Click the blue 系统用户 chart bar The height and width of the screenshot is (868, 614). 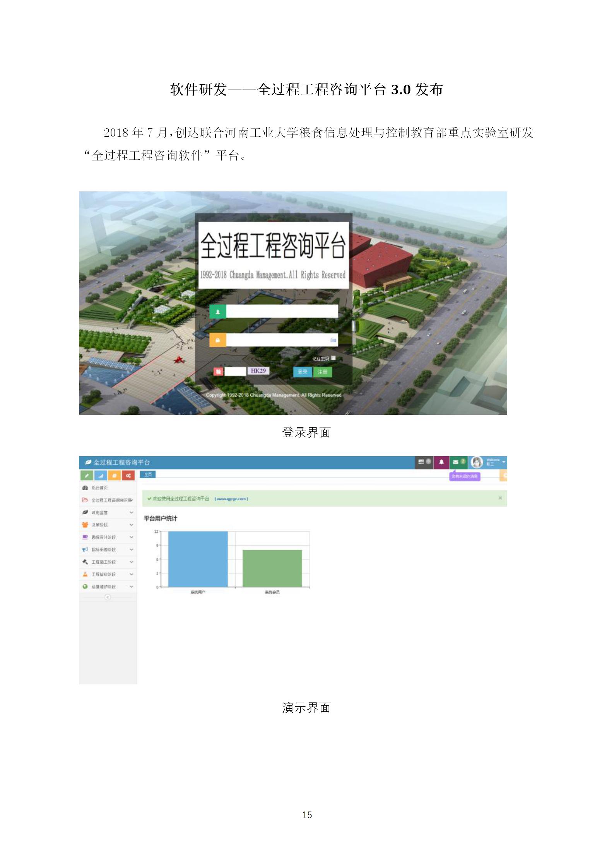(x=198, y=559)
